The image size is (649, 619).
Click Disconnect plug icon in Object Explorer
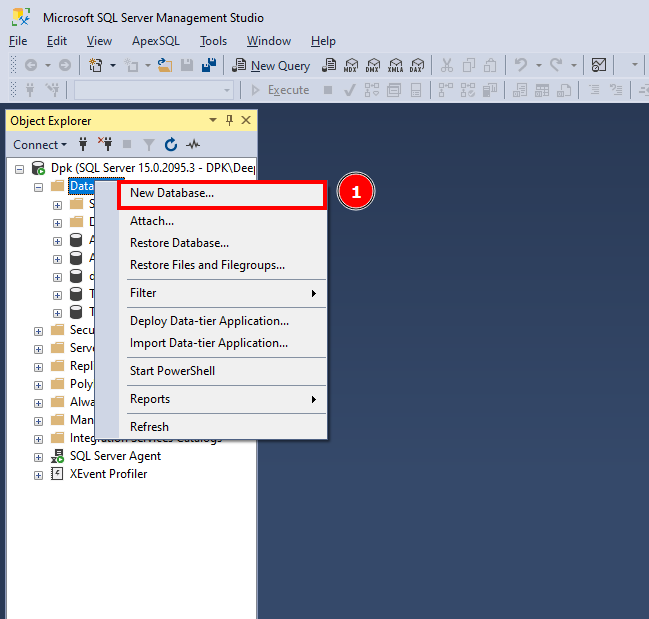tap(105, 144)
